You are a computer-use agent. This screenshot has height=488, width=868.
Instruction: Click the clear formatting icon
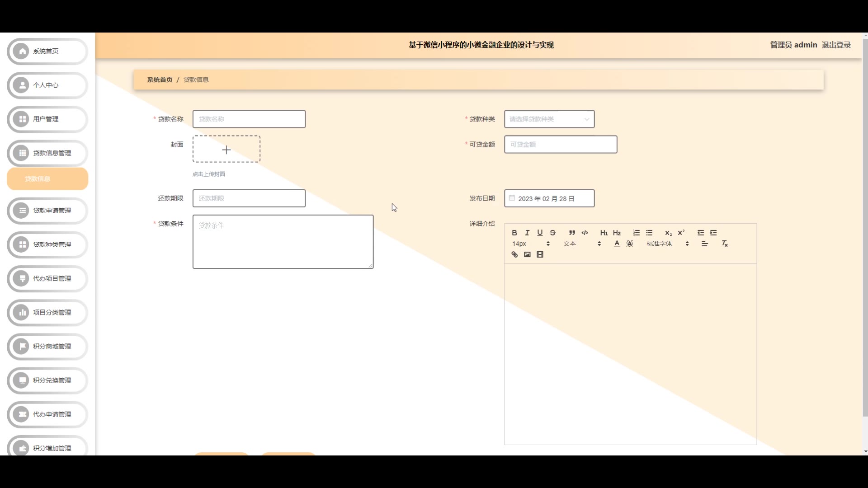click(724, 244)
